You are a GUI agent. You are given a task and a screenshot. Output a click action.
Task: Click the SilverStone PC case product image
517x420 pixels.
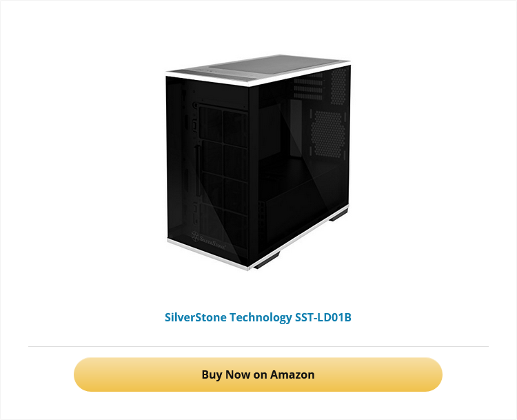click(x=258, y=162)
